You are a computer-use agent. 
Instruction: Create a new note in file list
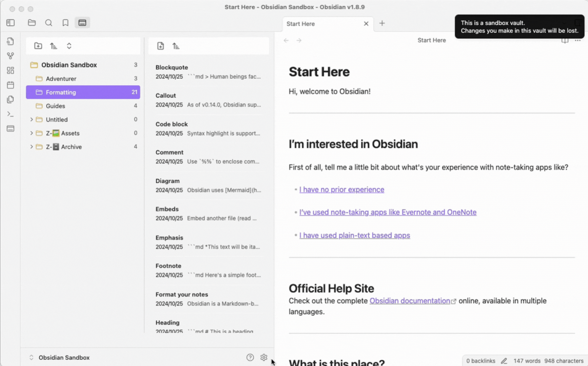click(x=161, y=46)
